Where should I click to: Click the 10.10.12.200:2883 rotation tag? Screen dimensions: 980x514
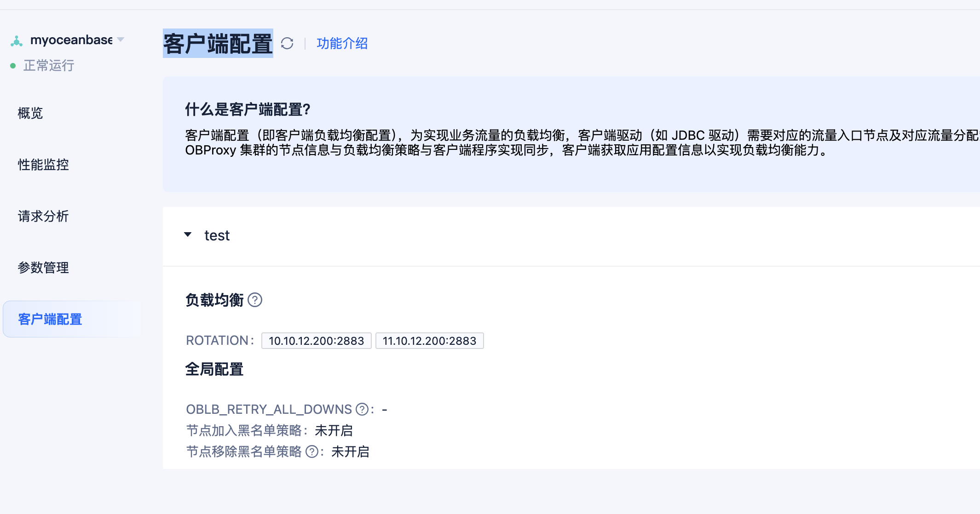316,341
